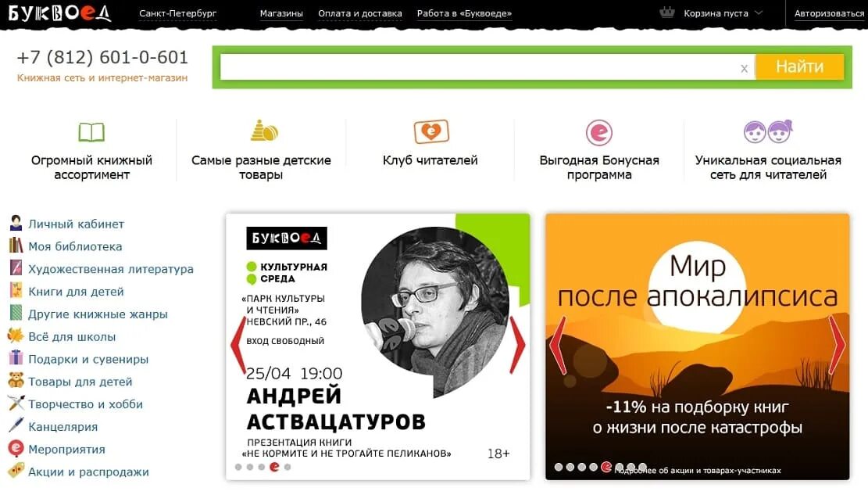Image resolution: width=868 pixels, height=495 pixels.
Task: Open Оплата и доставка in top menu
Action: click(x=360, y=13)
